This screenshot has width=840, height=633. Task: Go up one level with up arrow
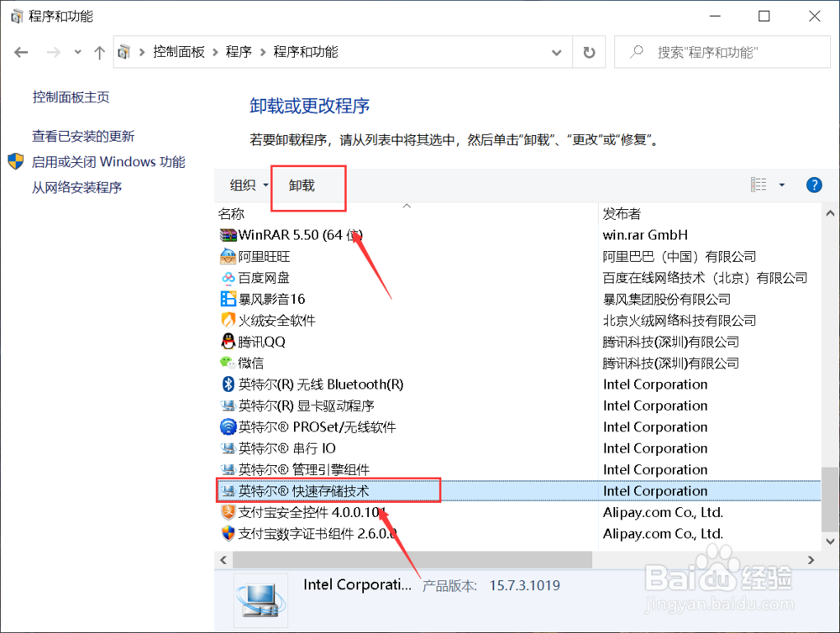click(x=99, y=52)
